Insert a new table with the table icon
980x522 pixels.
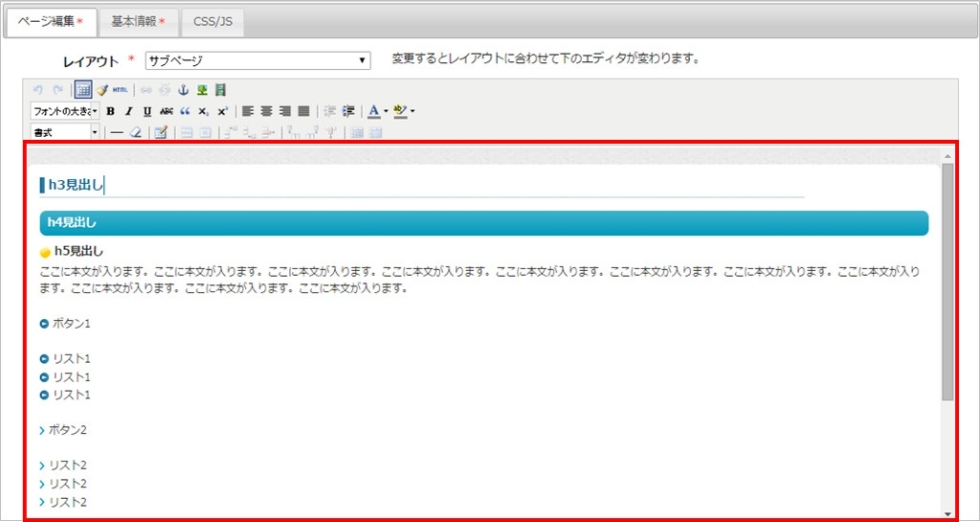(161, 132)
